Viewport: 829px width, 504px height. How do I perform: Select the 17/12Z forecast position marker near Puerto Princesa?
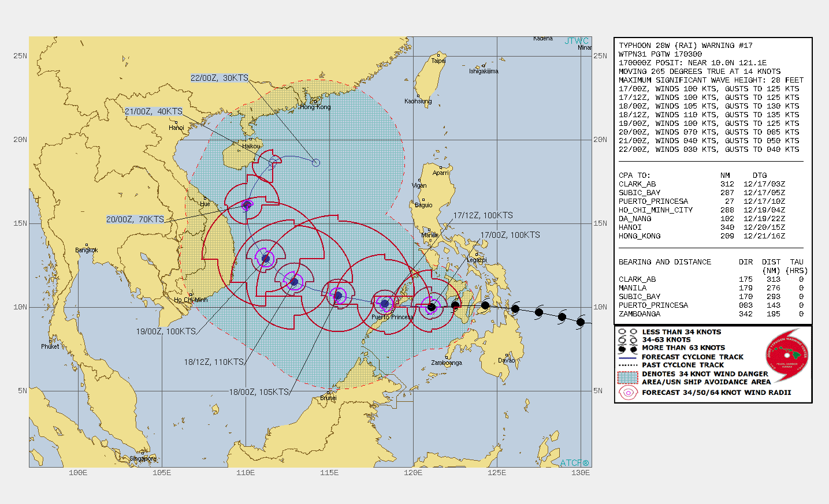coord(385,304)
